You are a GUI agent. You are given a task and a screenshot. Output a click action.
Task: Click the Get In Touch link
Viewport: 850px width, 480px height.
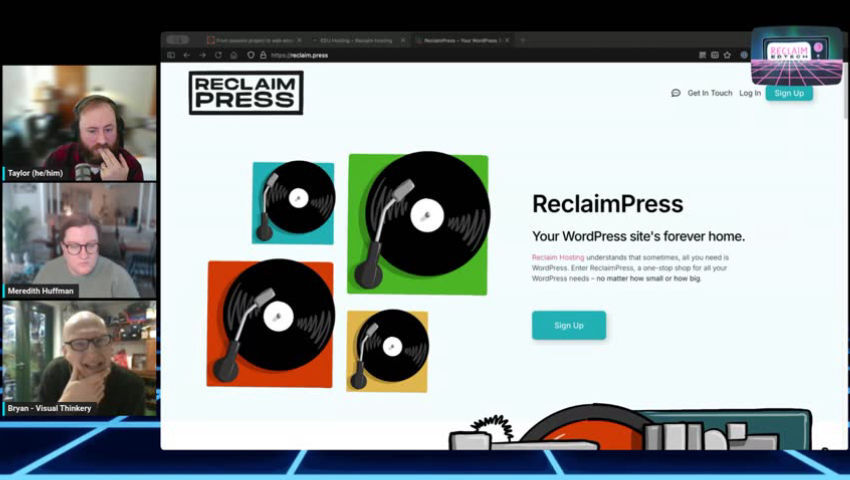click(710, 93)
